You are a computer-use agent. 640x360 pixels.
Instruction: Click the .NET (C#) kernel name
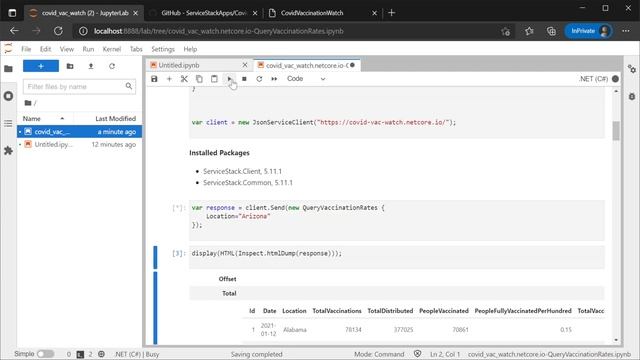pyautogui.click(x=593, y=79)
